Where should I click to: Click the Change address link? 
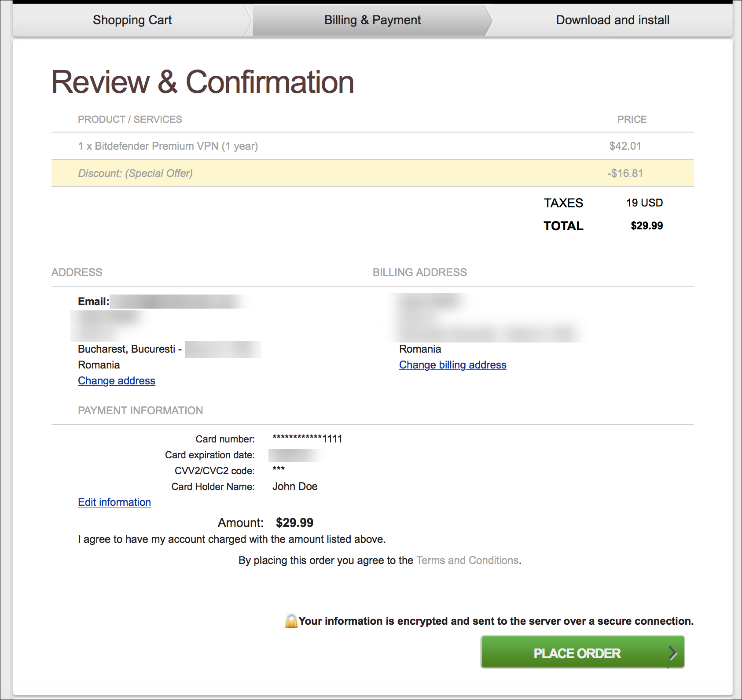[117, 381]
